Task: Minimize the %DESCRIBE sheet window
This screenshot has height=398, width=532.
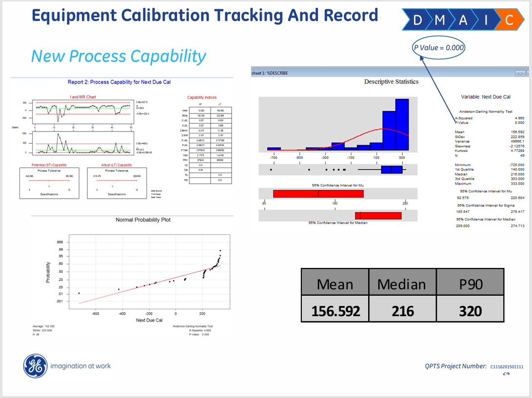Action: (520, 73)
